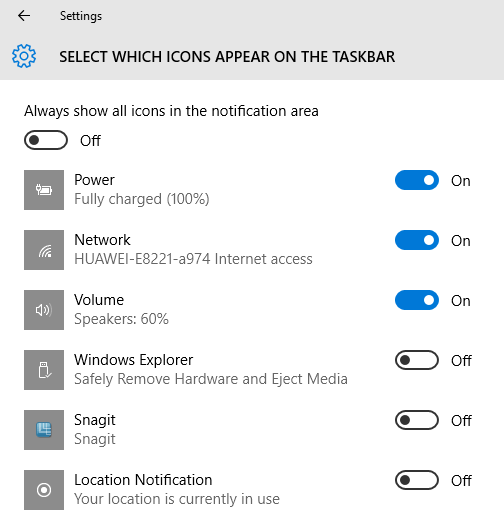
Task: Turn on Location Notification toggle
Action: coord(417,480)
